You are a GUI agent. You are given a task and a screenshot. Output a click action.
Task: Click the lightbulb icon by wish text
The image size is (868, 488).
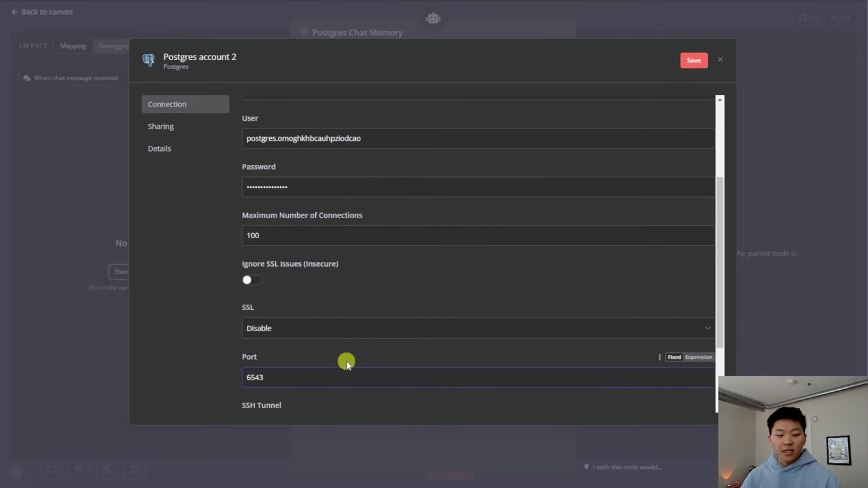[x=586, y=467]
